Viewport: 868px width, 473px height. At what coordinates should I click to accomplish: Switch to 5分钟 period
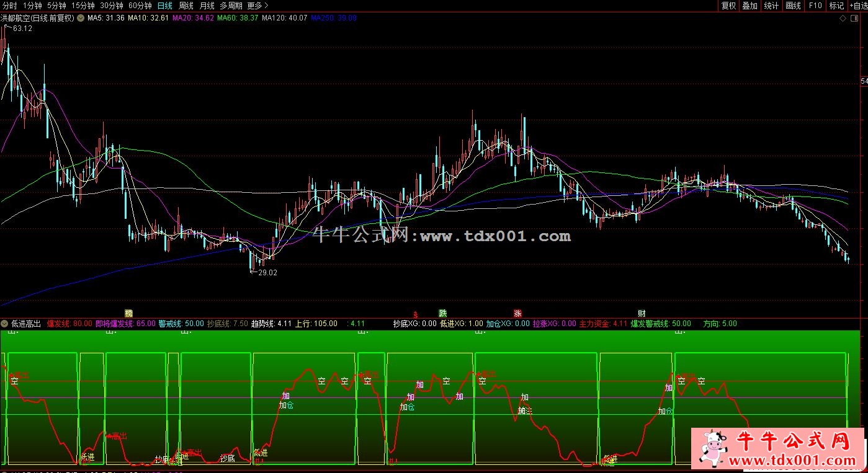pos(57,6)
